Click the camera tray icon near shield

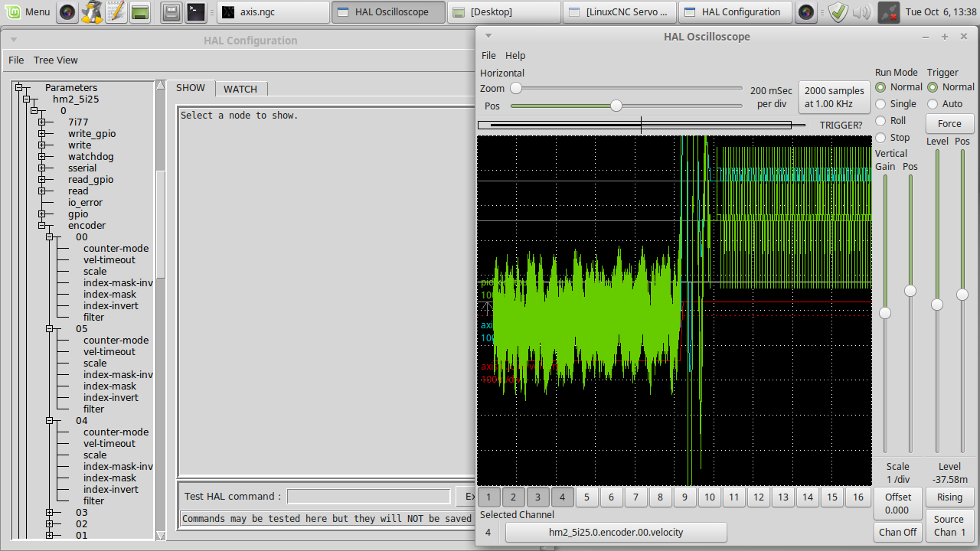tap(806, 11)
